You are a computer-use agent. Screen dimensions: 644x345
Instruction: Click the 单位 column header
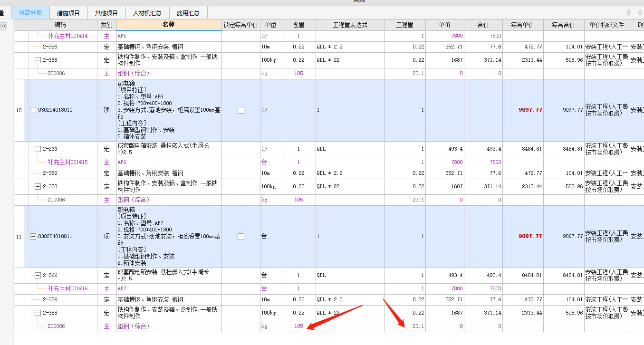(271, 25)
